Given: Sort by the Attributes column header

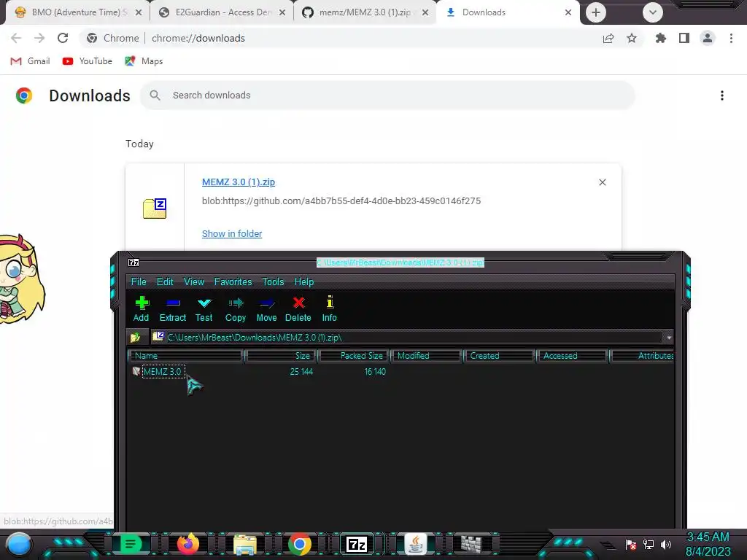Looking at the screenshot, I should [x=643, y=356].
